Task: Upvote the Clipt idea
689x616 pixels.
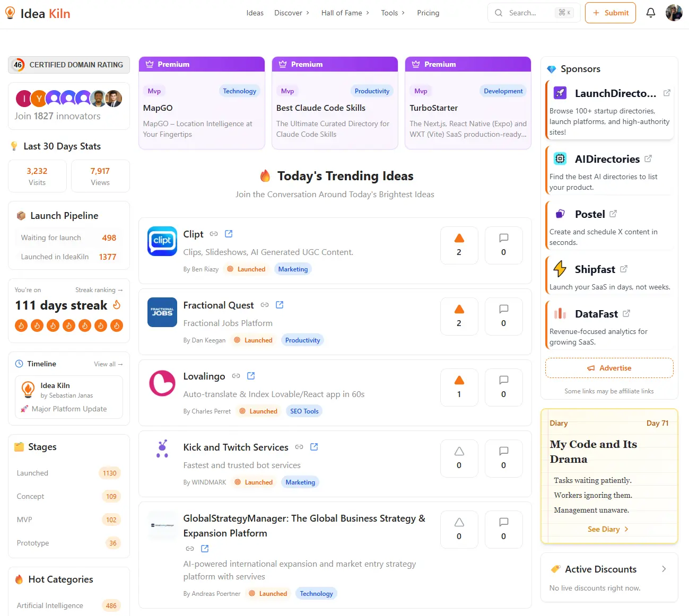Action: 459,245
